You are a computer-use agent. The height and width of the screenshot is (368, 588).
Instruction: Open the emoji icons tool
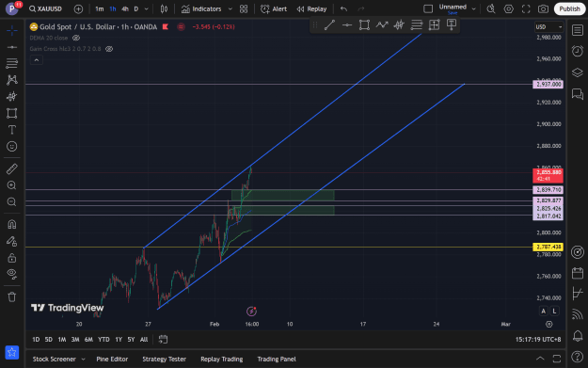point(11,146)
